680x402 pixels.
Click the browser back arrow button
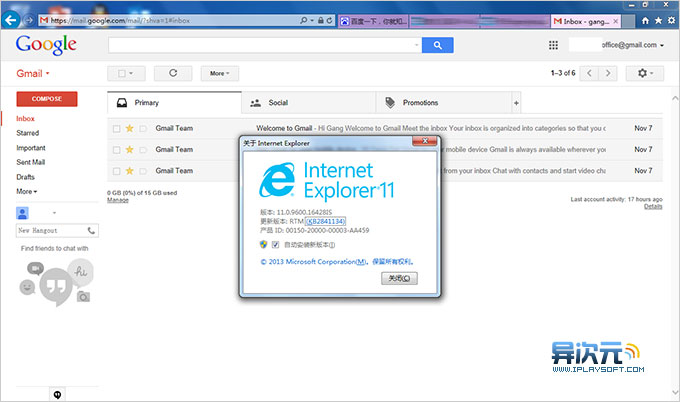(x=11, y=20)
